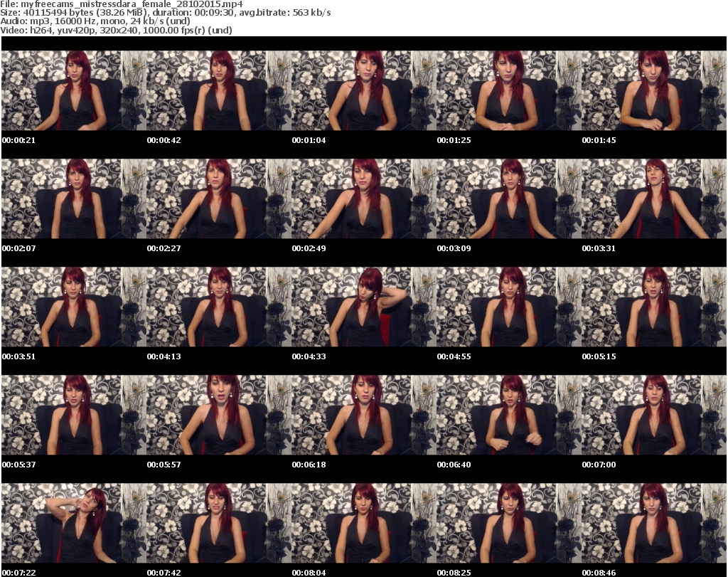Select the thumbnail frame at 00:05:15
728x577 pixels.
654,307
